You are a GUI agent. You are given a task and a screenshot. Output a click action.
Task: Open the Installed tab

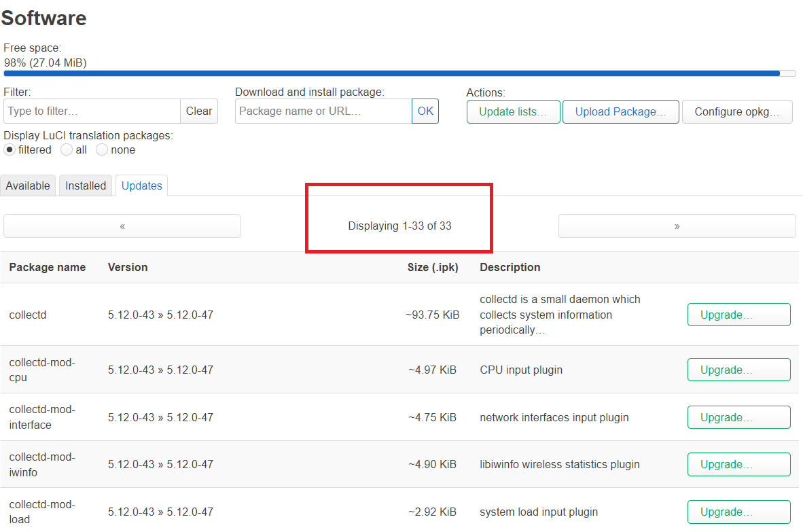(x=86, y=185)
